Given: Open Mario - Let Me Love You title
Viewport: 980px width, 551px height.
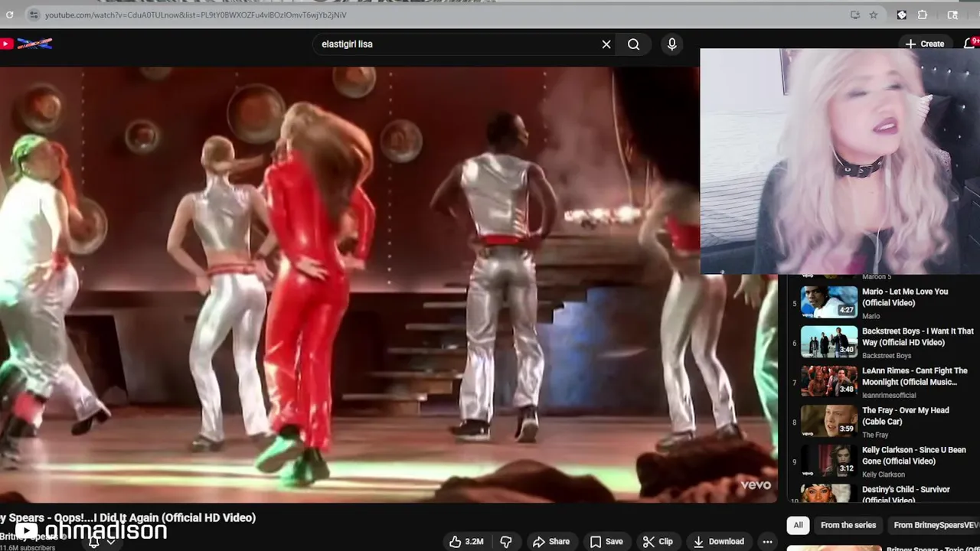Looking at the screenshot, I should pyautogui.click(x=905, y=297).
